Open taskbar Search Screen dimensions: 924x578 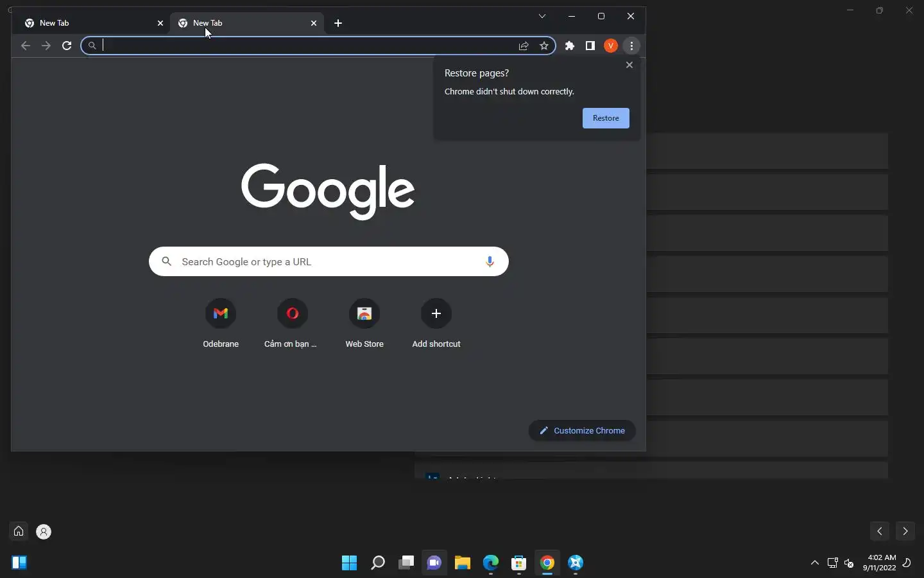378,563
